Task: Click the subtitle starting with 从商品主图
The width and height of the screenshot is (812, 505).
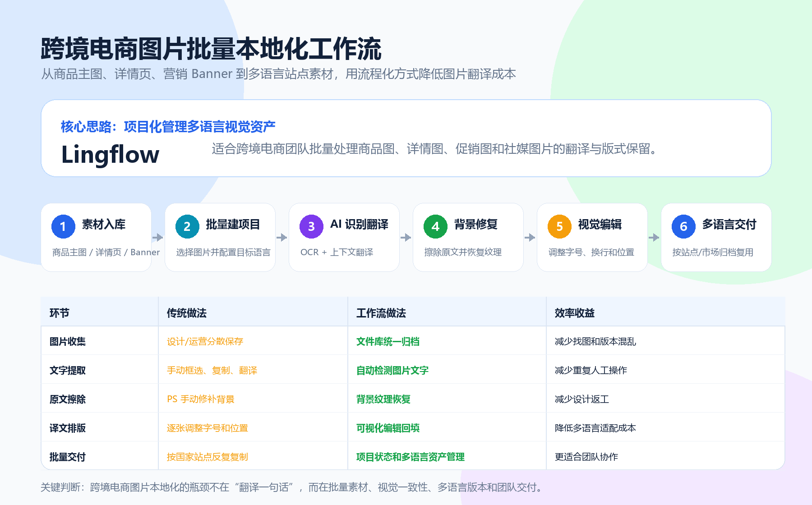Action: [x=278, y=74]
